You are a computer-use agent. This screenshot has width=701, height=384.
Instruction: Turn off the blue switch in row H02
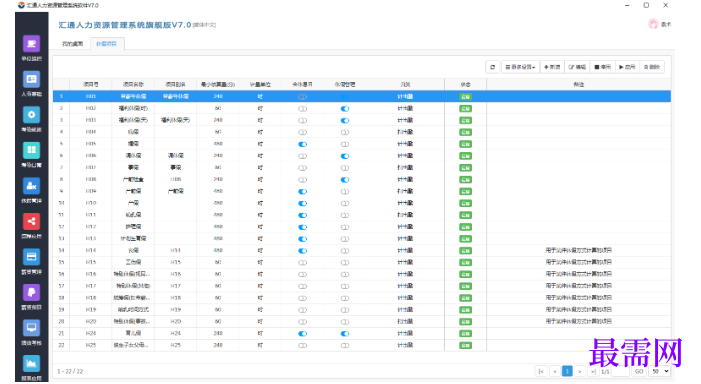click(x=345, y=109)
